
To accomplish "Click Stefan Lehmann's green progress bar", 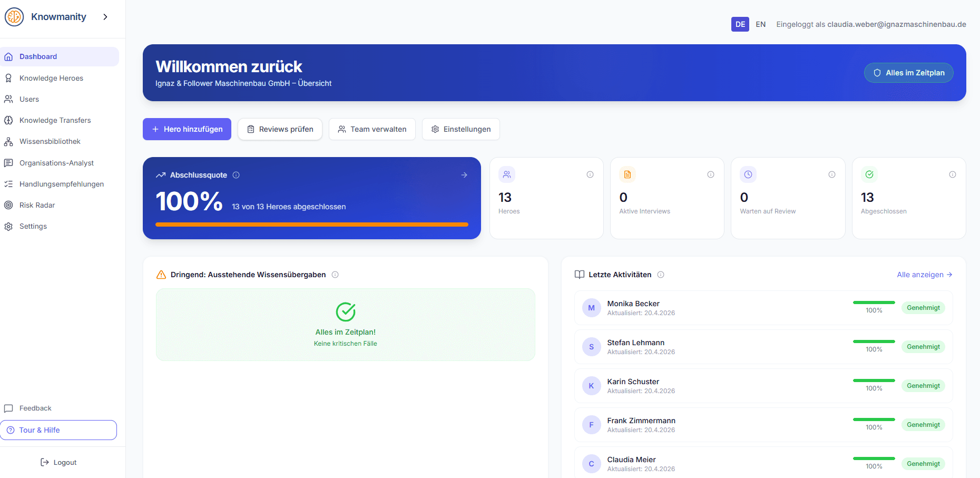I will click(x=874, y=342).
